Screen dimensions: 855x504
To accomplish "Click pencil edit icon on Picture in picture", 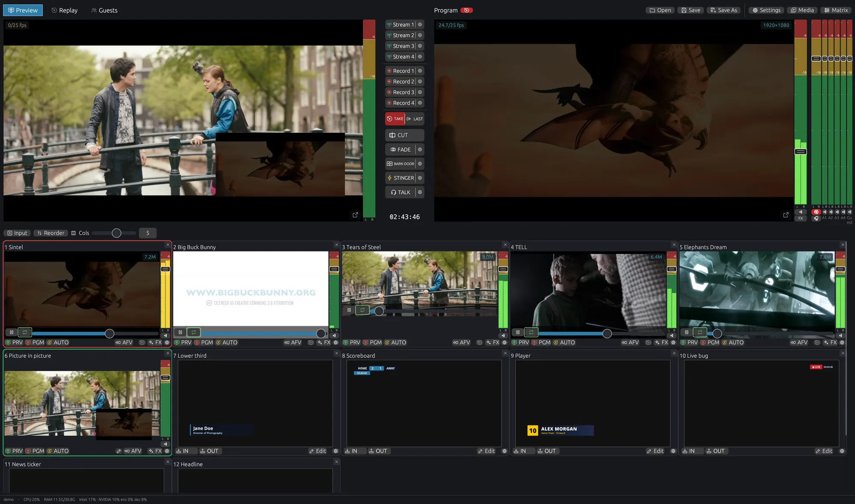I will tap(119, 451).
